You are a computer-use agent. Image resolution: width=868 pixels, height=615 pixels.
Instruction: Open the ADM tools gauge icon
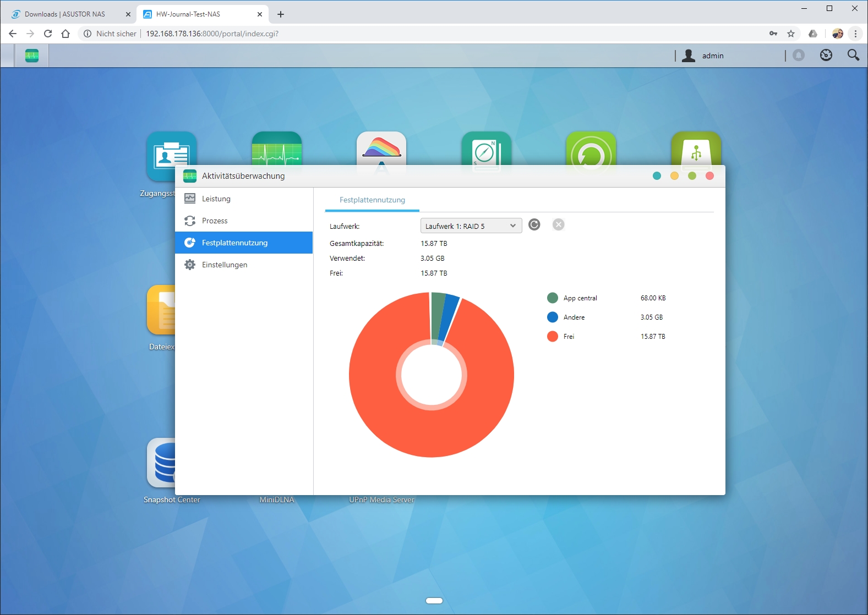[826, 55]
